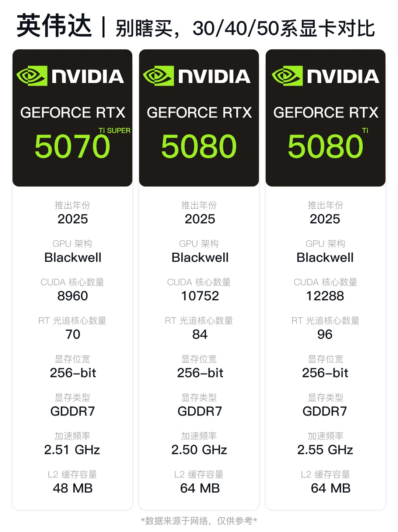The height and width of the screenshot is (532, 398).
Task: Click the Ti SUPER label above 5070
Action: tap(114, 131)
